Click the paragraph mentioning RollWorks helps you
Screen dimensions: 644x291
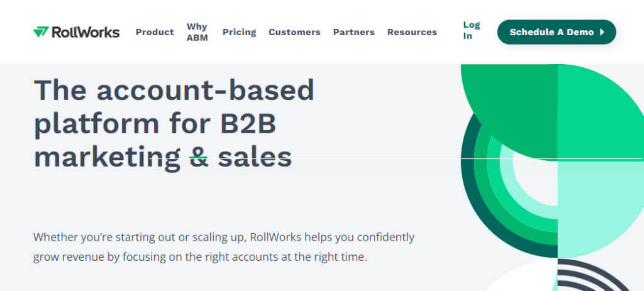click(224, 247)
